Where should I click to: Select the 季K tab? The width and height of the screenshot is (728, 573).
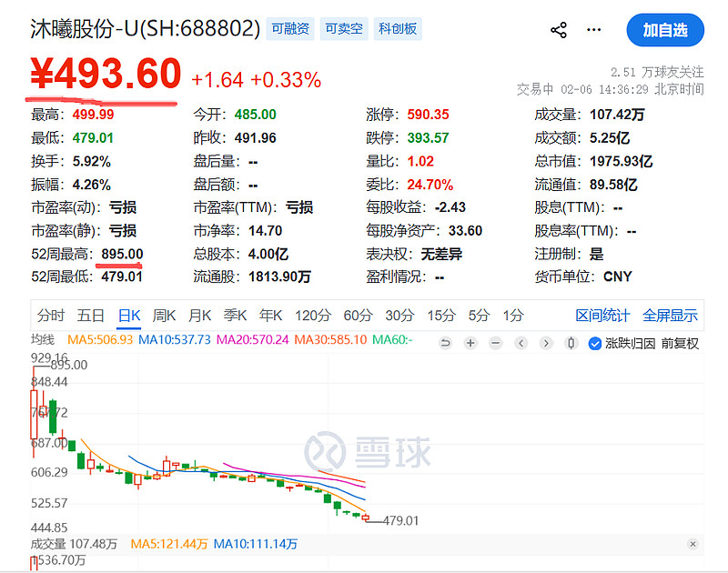(235, 316)
